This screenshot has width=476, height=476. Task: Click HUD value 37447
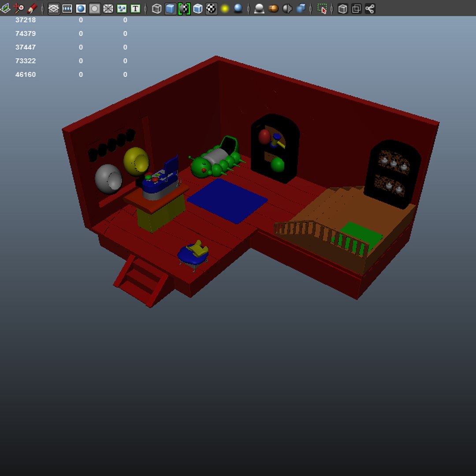[26, 47]
